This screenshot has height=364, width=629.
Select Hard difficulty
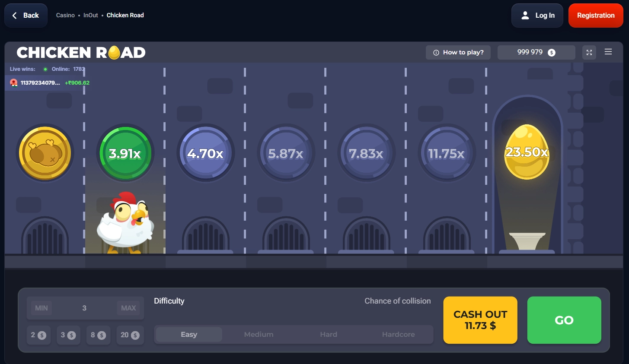tap(329, 334)
